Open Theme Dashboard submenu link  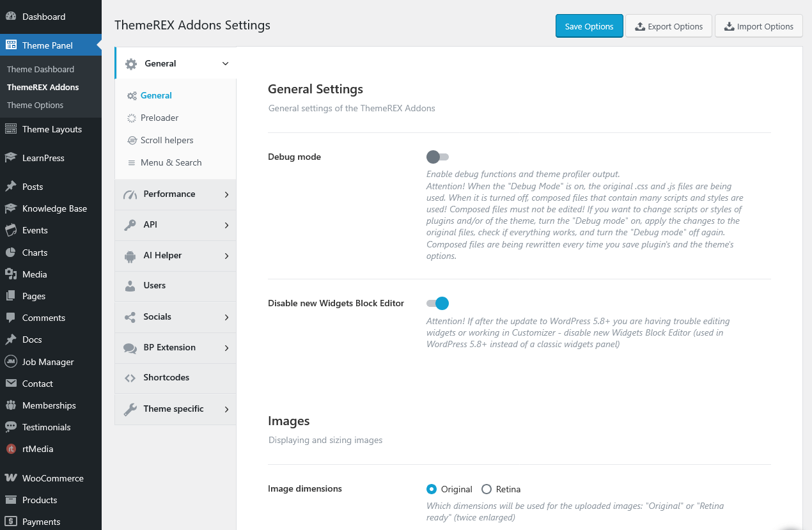(40, 69)
